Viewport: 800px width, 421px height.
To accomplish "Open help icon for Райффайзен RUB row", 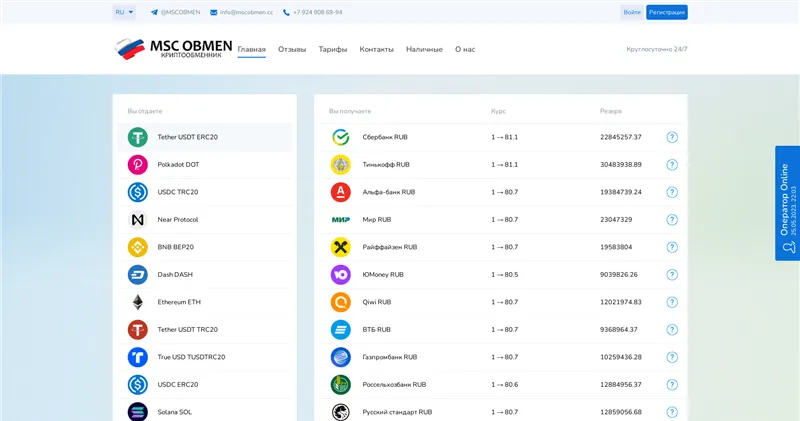I will [x=672, y=247].
